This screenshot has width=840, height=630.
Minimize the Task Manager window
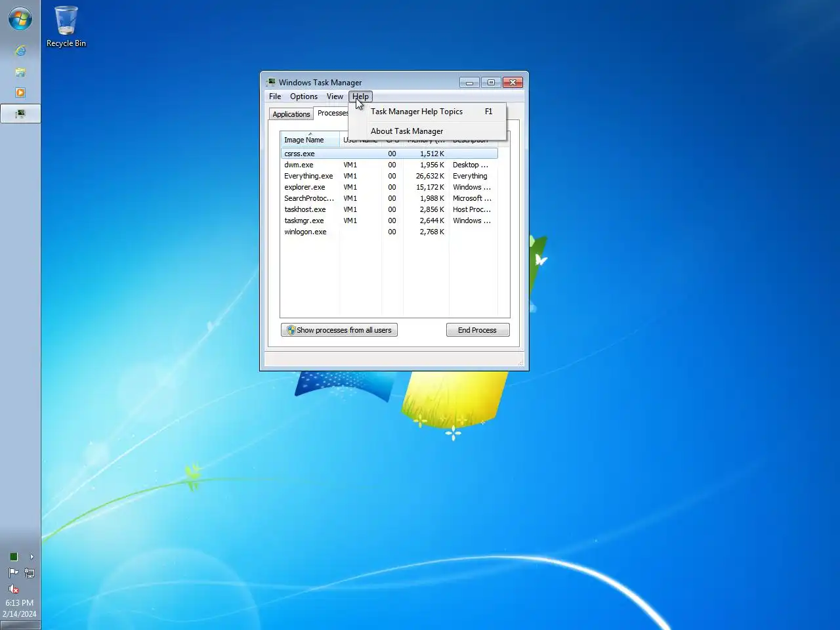pos(469,82)
